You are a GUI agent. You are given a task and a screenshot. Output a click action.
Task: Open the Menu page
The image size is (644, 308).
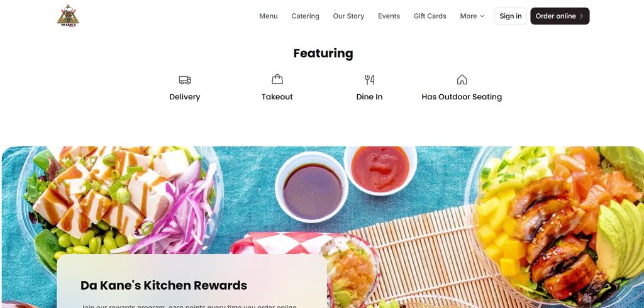coord(268,16)
